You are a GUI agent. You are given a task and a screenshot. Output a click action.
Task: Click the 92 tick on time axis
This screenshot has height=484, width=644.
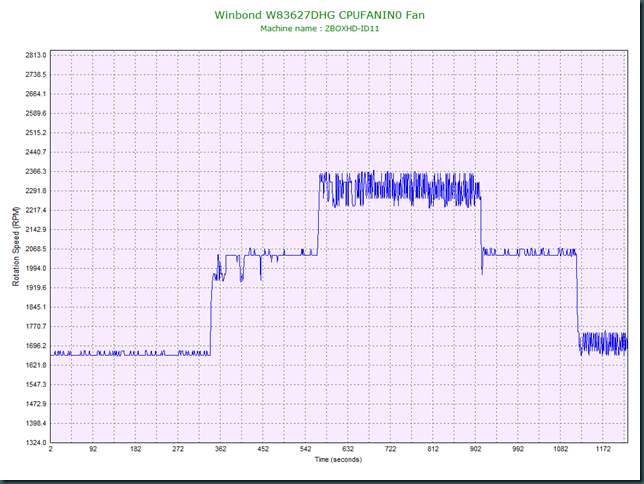(93, 449)
